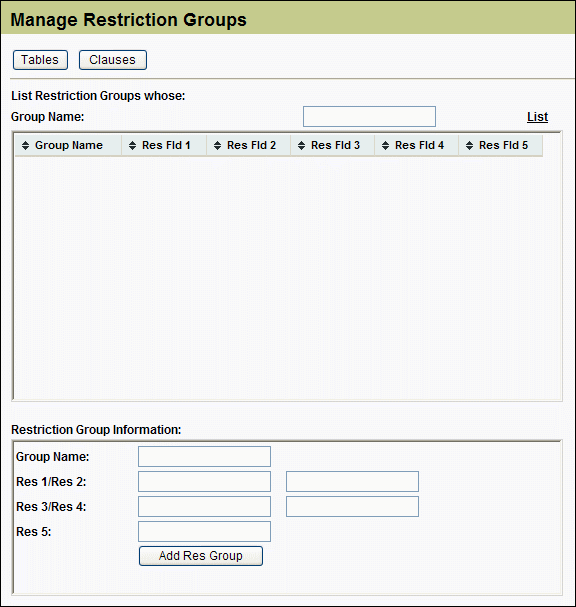Open the Clauses page button
576x607 pixels.
click(x=113, y=60)
